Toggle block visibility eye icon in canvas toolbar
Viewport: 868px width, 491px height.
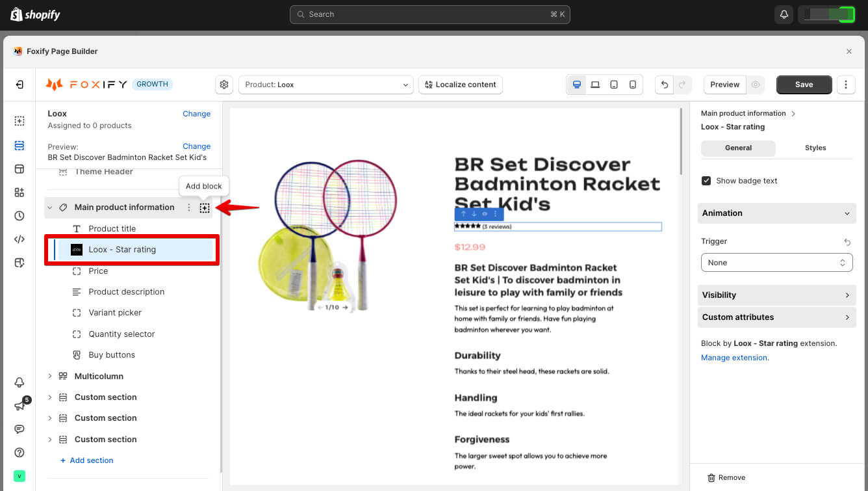485,214
